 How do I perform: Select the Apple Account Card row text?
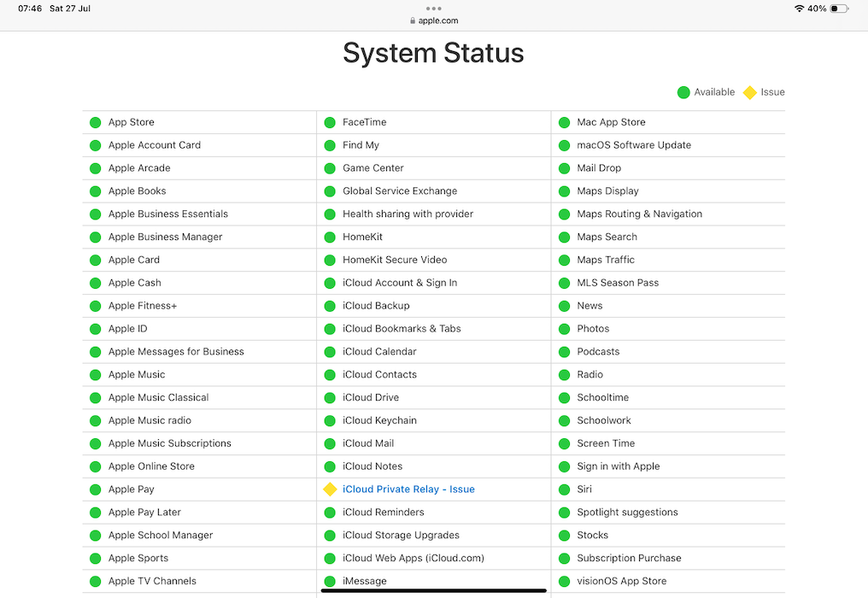click(155, 145)
